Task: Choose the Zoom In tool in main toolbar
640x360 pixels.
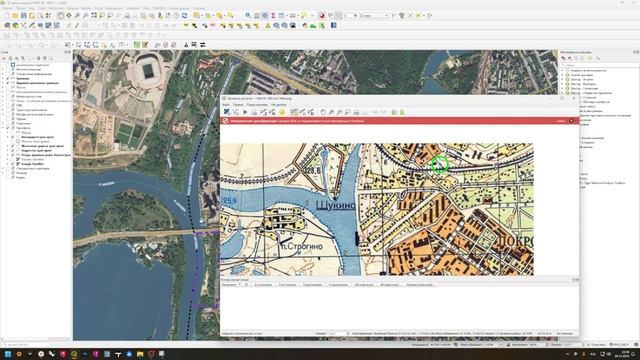Action: click(77, 16)
